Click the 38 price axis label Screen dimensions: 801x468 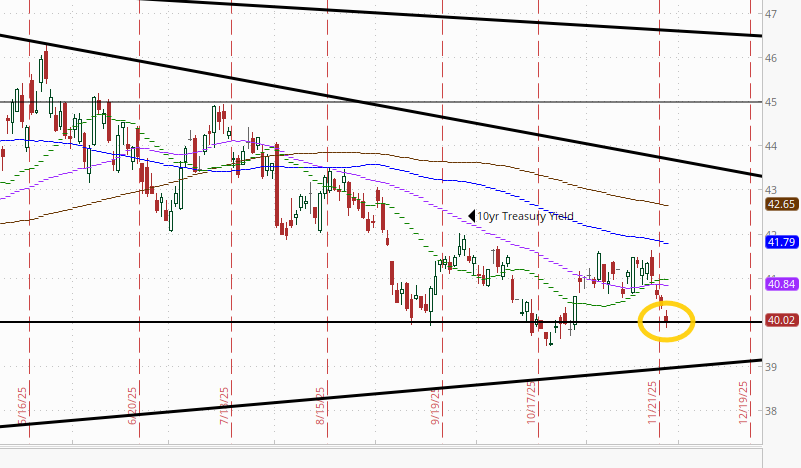[771, 411]
